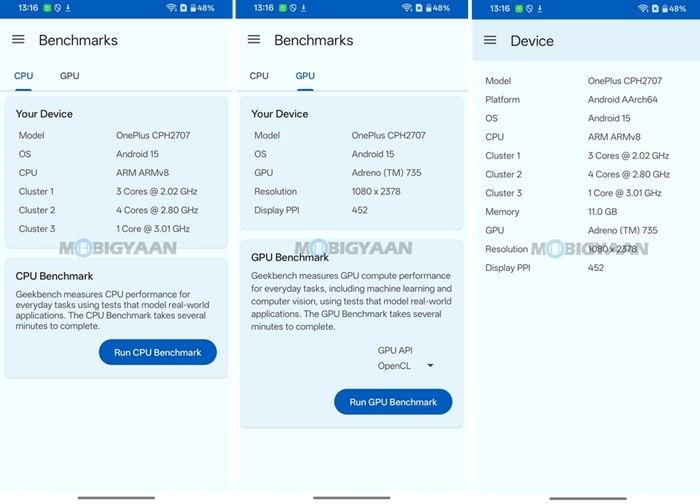Tap download arrow in first screen status bar
Viewport: 700px width, 504px height.
(68, 8)
